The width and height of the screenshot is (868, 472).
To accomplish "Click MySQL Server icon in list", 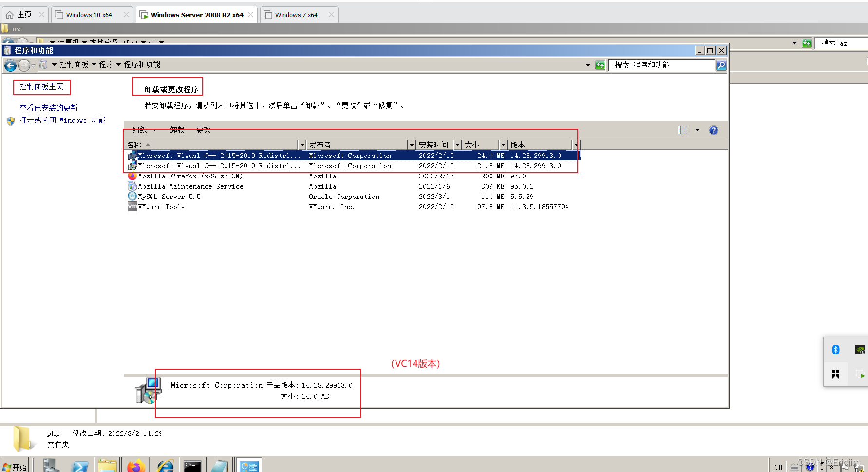I will [x=132, y=196].
